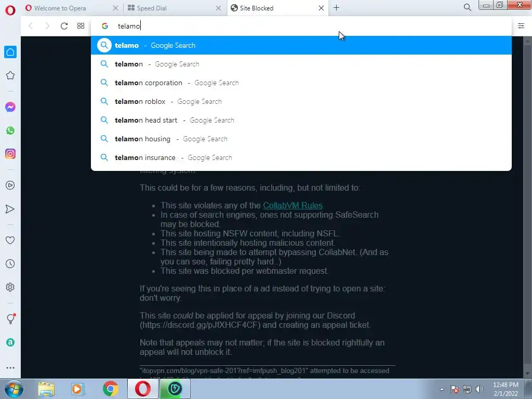Close the Speed Dial tab
This screenshot has height=399, width=532.
pos(219,8)
